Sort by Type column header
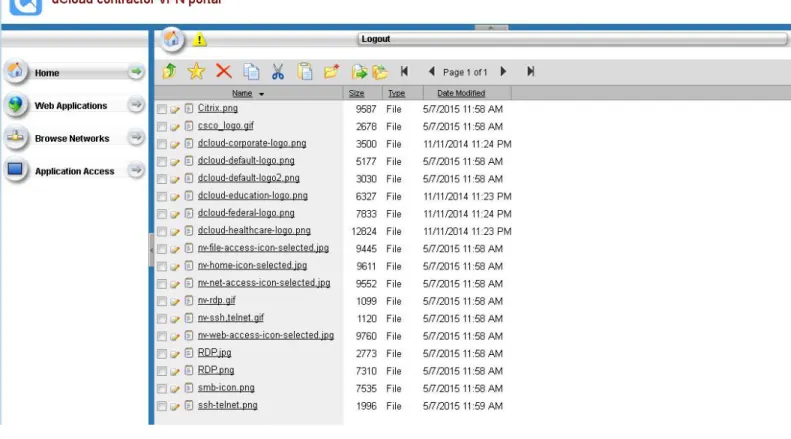Screen dimensions: 791x439 pos(397,93)
